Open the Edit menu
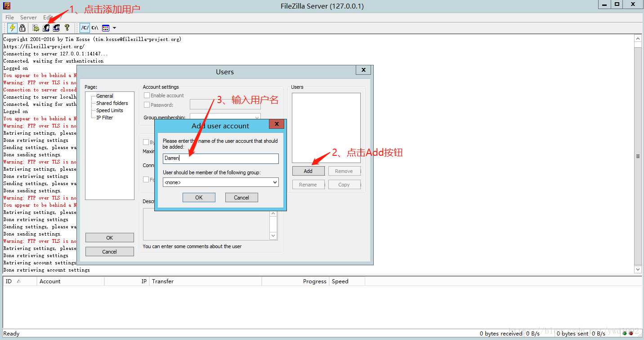644x340 pixels. point(48,18)
